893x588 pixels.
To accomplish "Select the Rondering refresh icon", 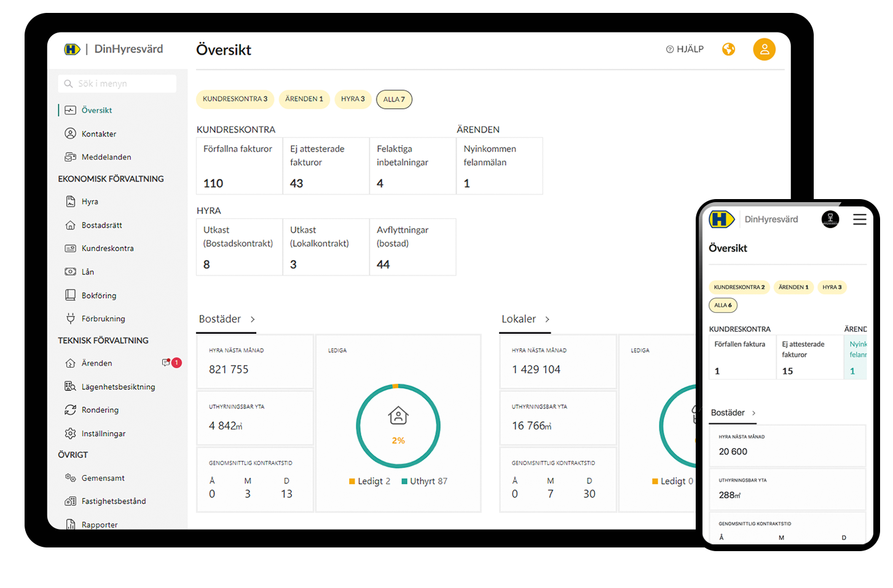I will coord(71,410).
